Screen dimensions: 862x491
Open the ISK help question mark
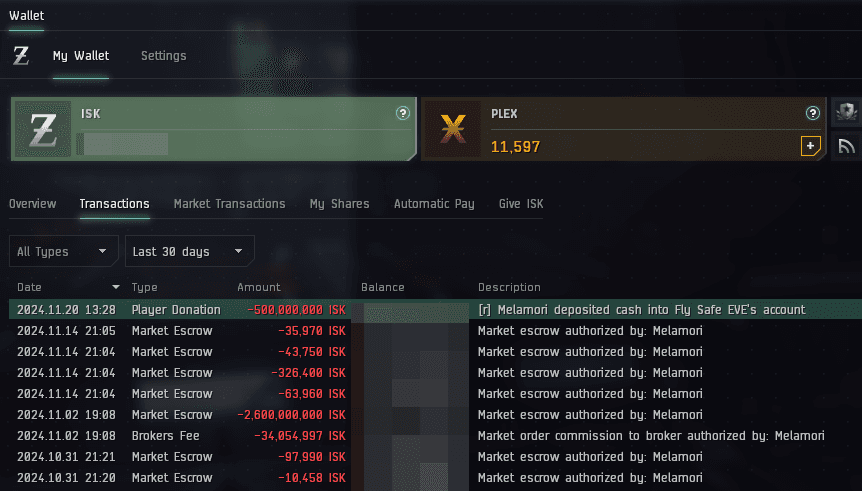[403, 114]
